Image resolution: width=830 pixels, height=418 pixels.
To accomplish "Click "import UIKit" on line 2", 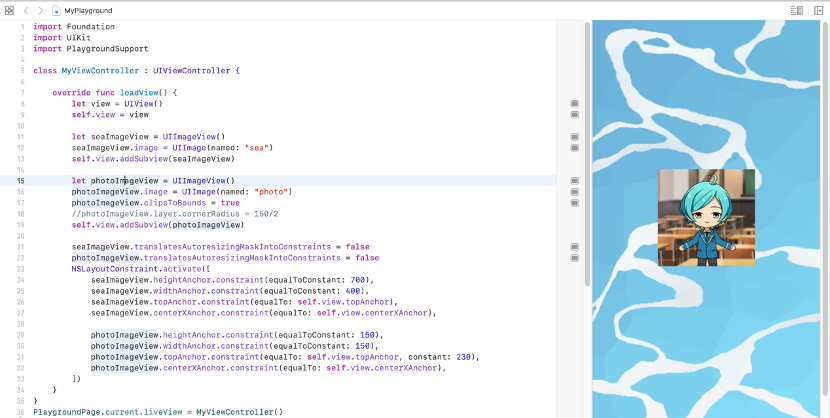I will point(62,38).
